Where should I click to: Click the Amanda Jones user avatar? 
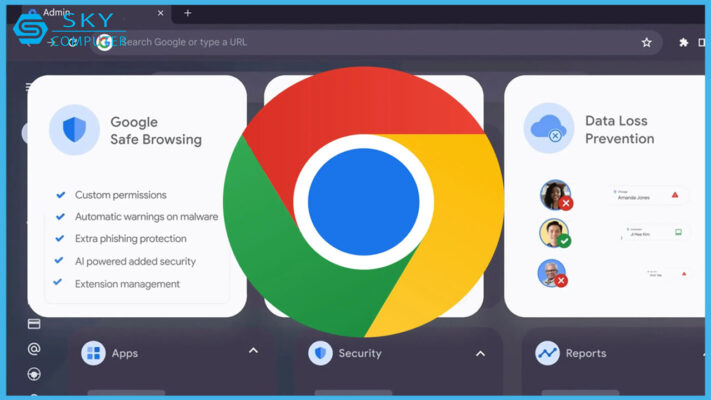[555, 195]
